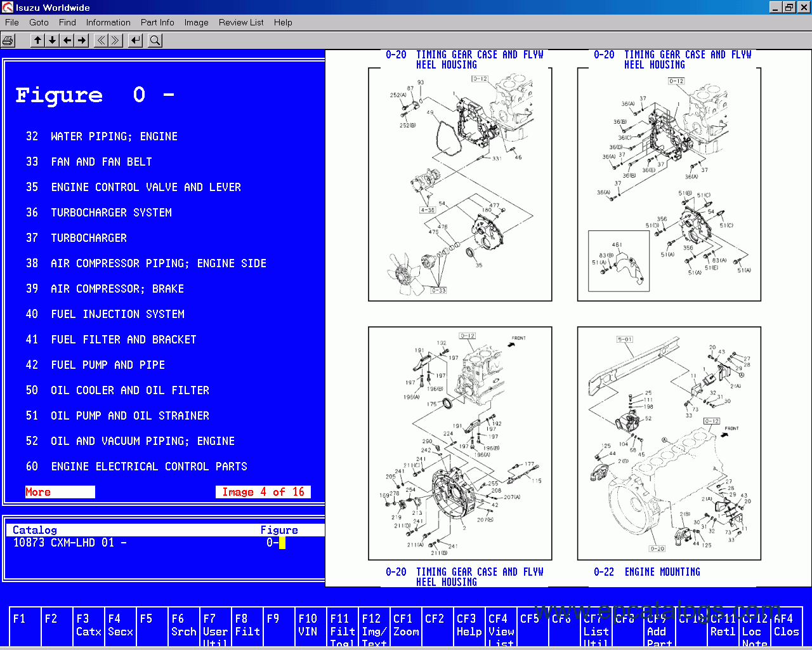Select figure 60 ENGINE ELECTRICAL CONTROL PARTS
This screenshot has height=650, width=812.
pyautogui.click(x=136, y=467)
